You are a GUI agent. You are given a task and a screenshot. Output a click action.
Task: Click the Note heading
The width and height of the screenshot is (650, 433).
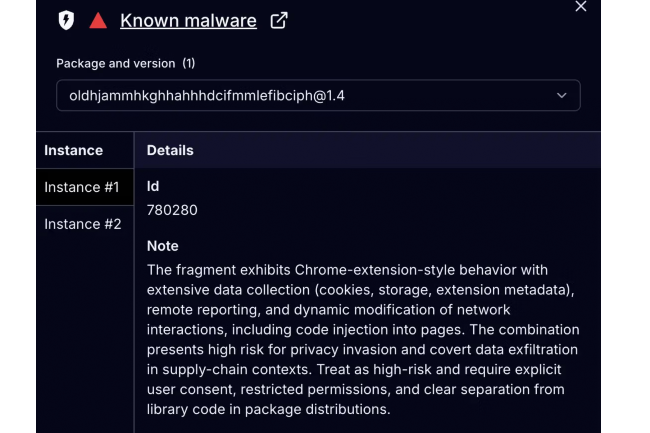click(x=163, y=246)
